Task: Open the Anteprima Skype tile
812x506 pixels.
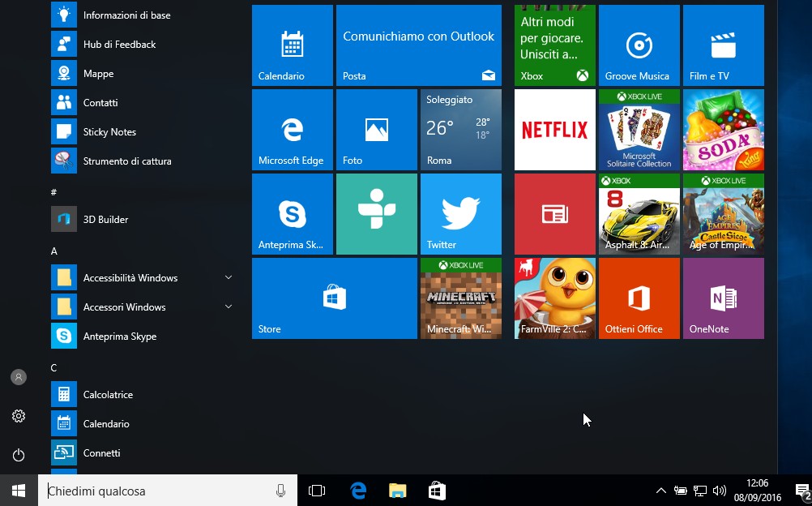Action: 292,214
